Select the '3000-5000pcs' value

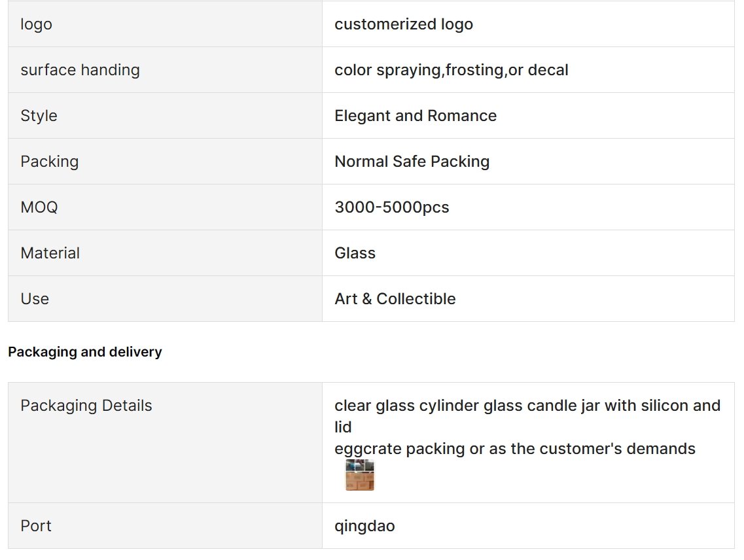coord(392,207)
